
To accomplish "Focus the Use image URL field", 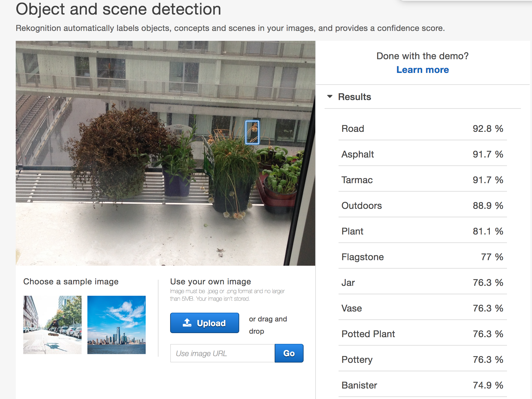I will pos(222,353).
